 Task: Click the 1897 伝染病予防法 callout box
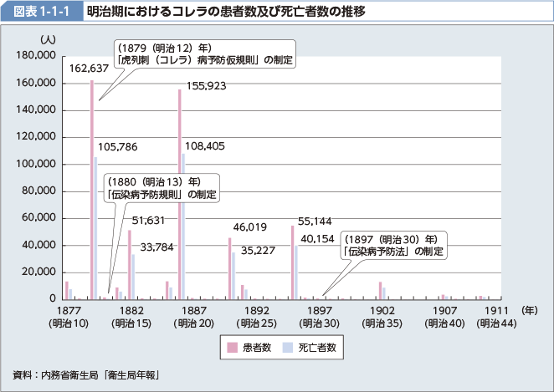[x=393, y=244]
